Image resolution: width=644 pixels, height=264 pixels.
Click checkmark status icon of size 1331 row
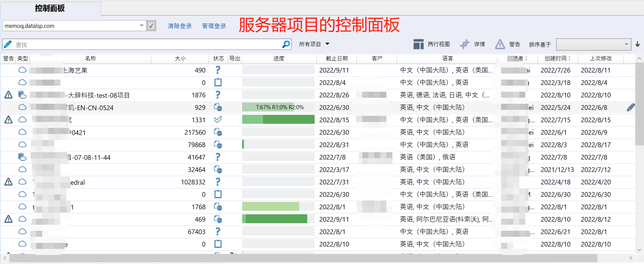tap(218, 119)
